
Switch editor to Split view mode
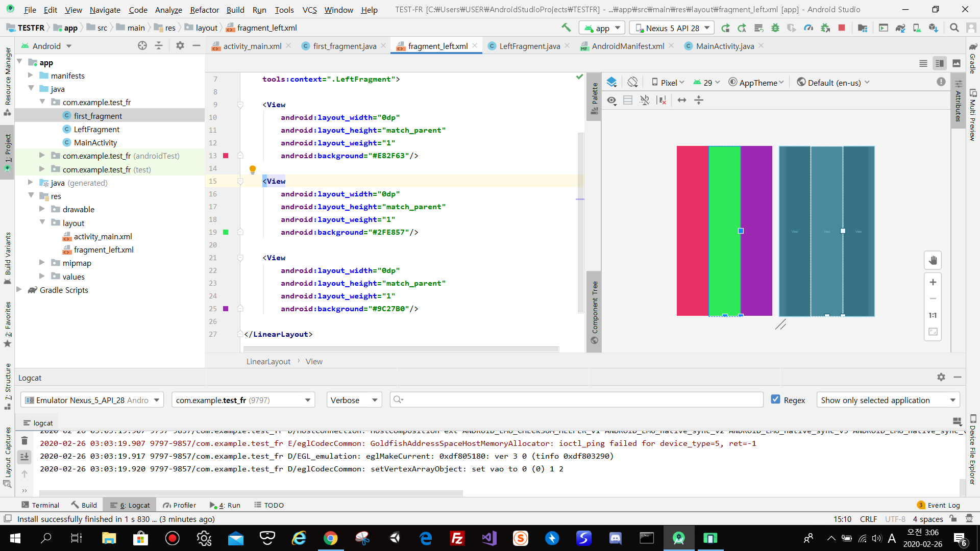[939, 63]
